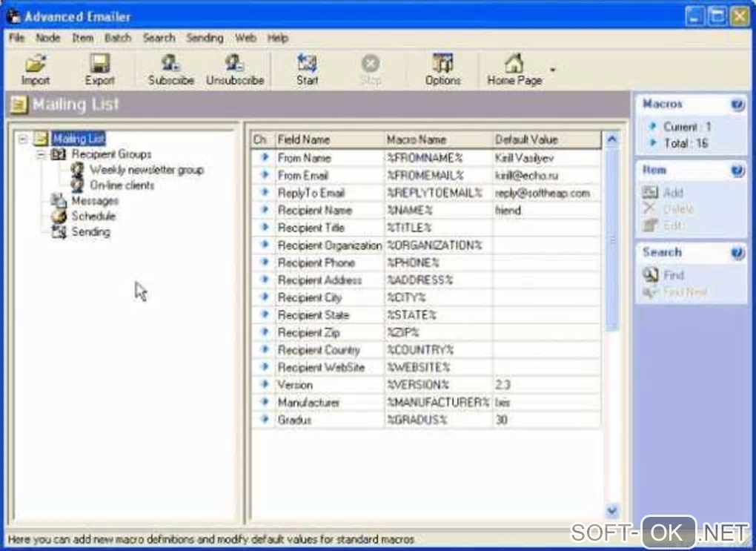This screenshot has height=551, width=756.
Task: Select the Messages tree item
Action: pyautogui.click(x=95, y=201)
